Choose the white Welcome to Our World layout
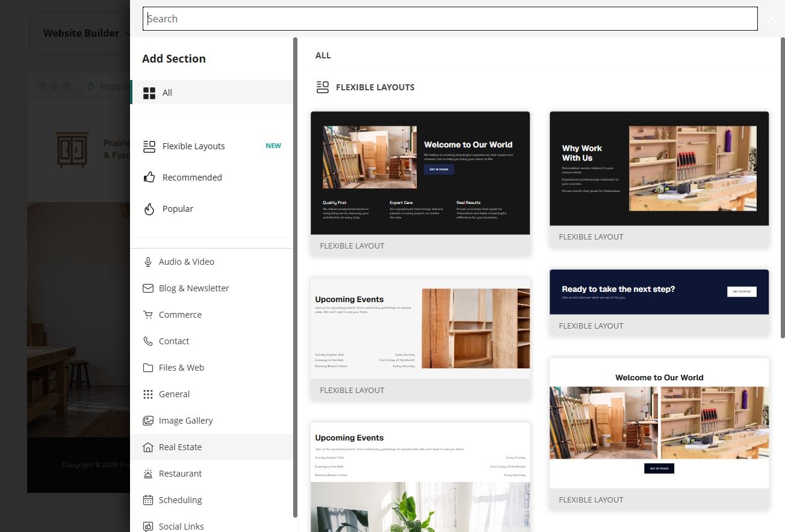 pyautogui.click(x=659, y=433)
